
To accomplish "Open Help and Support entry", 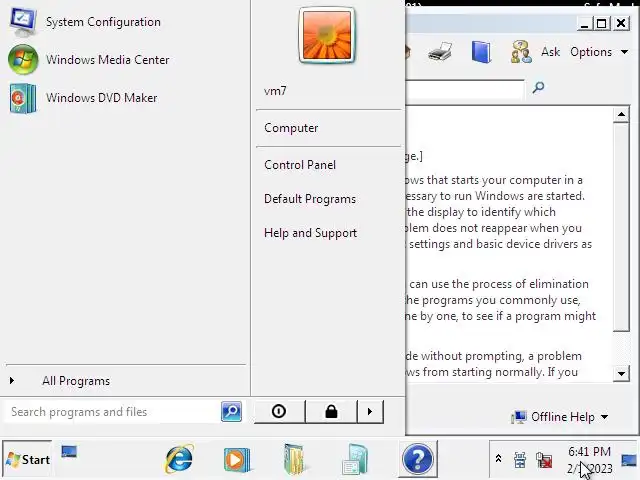I will click(x=311, y=233).
